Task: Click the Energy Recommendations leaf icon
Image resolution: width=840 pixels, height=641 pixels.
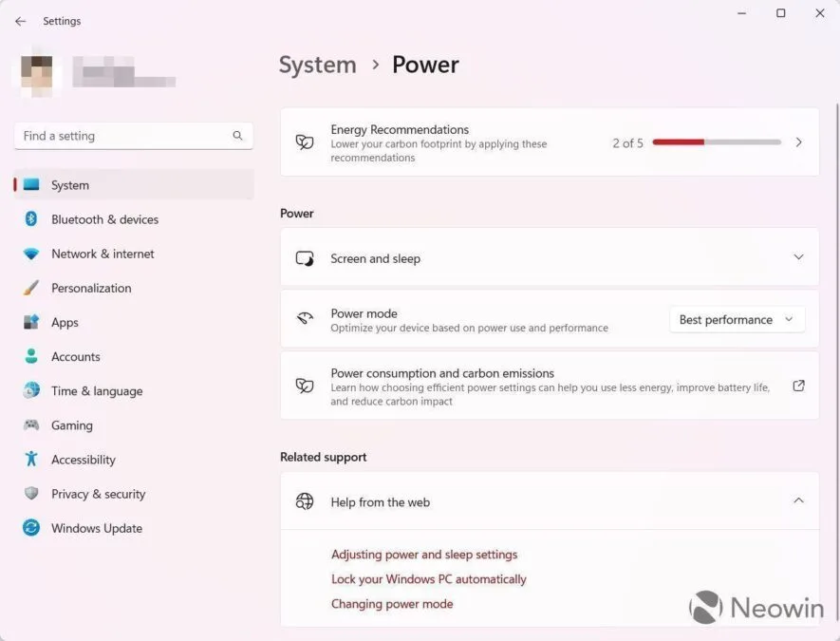Action: tap(305, 142)
